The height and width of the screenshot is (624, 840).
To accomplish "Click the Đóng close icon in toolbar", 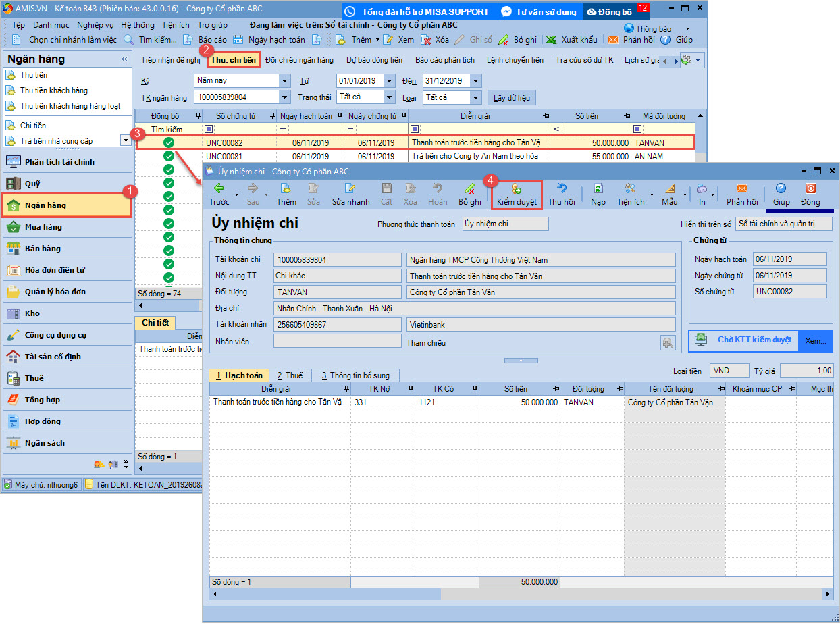I will point(810,189).
